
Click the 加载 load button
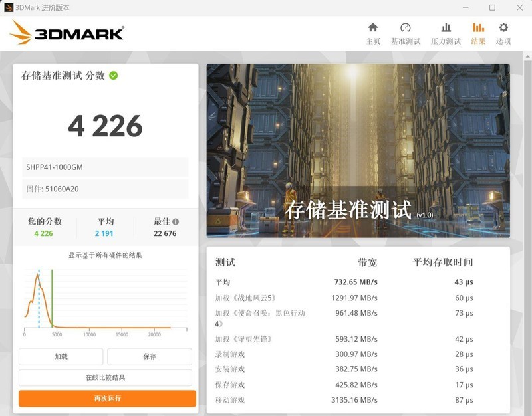(60, 356)
